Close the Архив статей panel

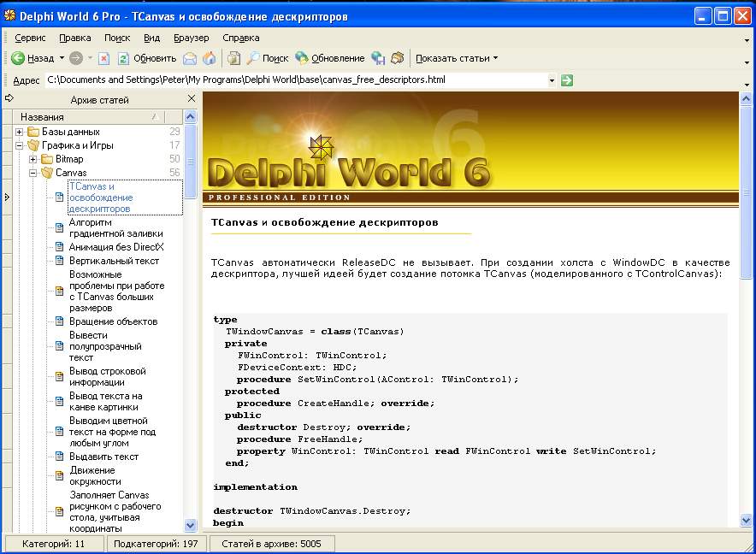click(192, 98)
